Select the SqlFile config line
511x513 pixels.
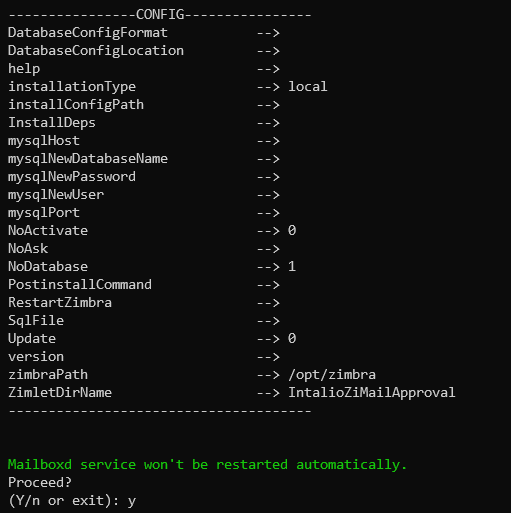tap(144, 321)
